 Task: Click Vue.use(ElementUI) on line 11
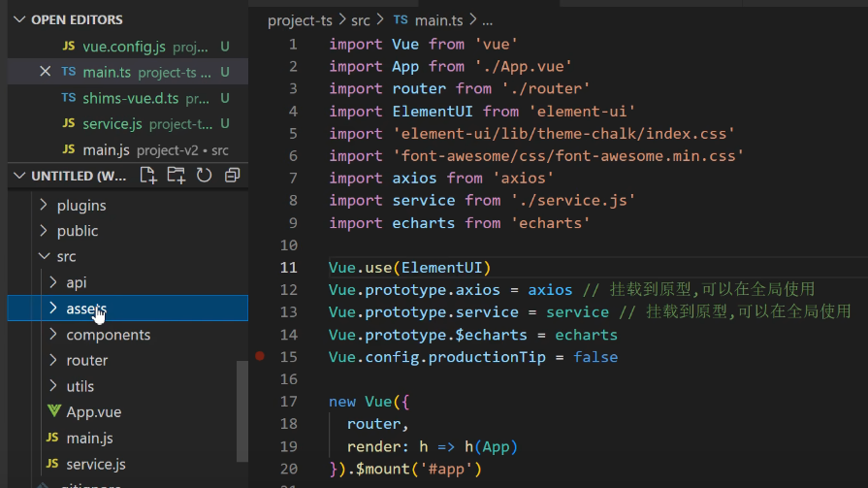409,268
